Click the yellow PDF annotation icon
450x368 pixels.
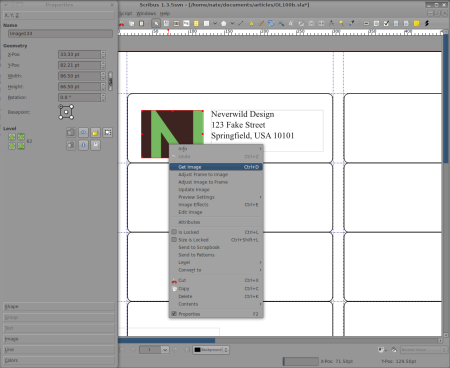click(x=416, y=23)
